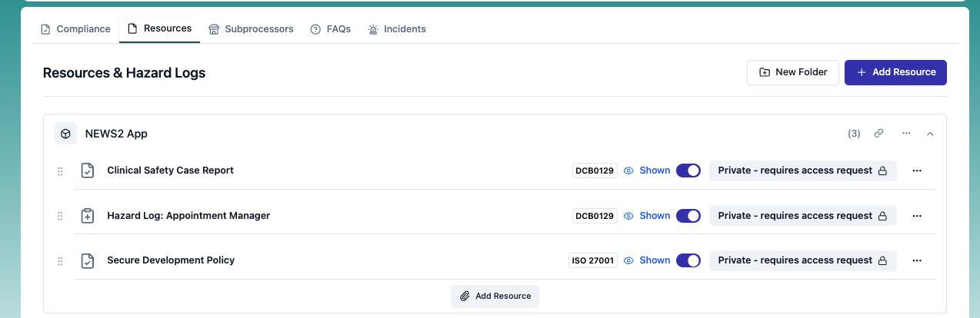Click the DCB0129 tag on Hazard Log row
The width and height of the screenshot is (980, 318).
tap(595, 216)
